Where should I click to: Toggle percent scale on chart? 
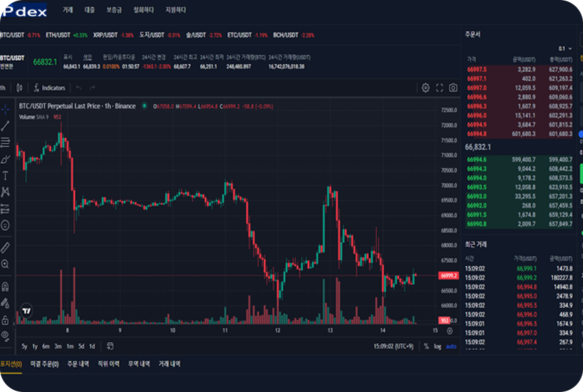[x=426, y=347]
